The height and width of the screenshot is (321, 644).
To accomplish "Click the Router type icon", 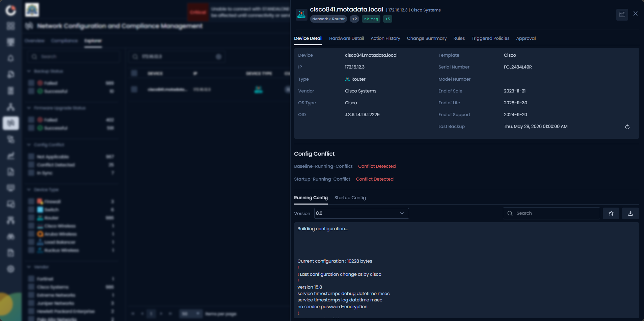I will click(x=347, y=79).
